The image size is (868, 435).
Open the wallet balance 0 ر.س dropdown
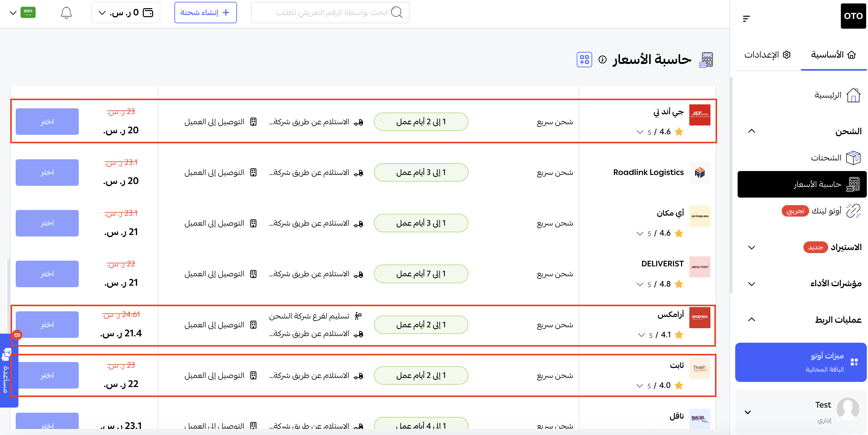point(126,13)
